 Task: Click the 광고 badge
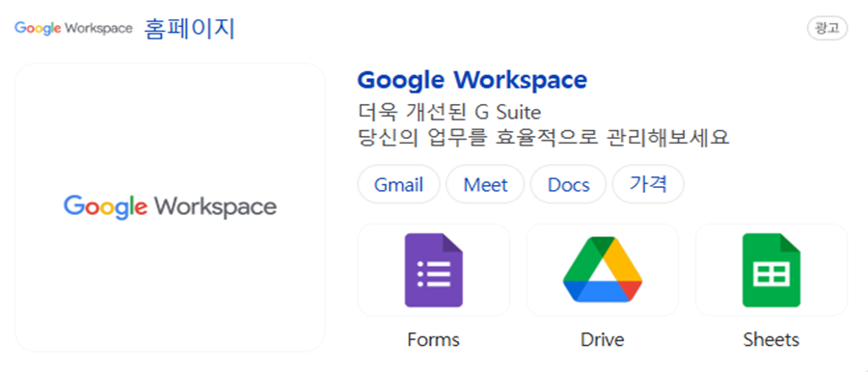827,29
